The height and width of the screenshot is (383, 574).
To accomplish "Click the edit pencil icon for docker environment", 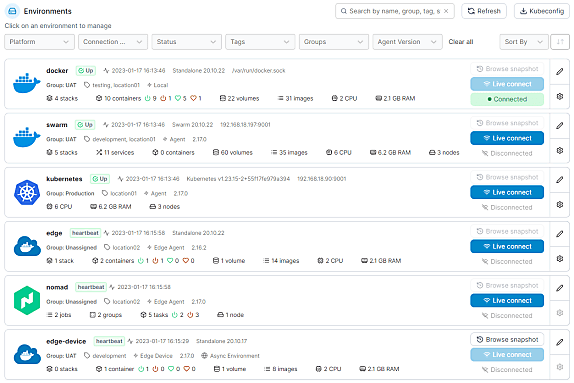I will click(x=559, y=71).
